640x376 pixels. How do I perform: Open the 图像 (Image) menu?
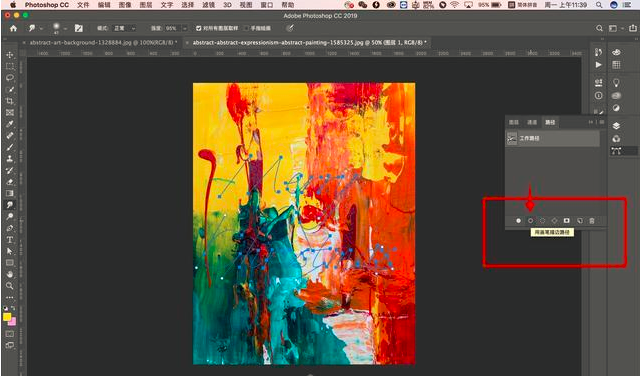[125, 5]
